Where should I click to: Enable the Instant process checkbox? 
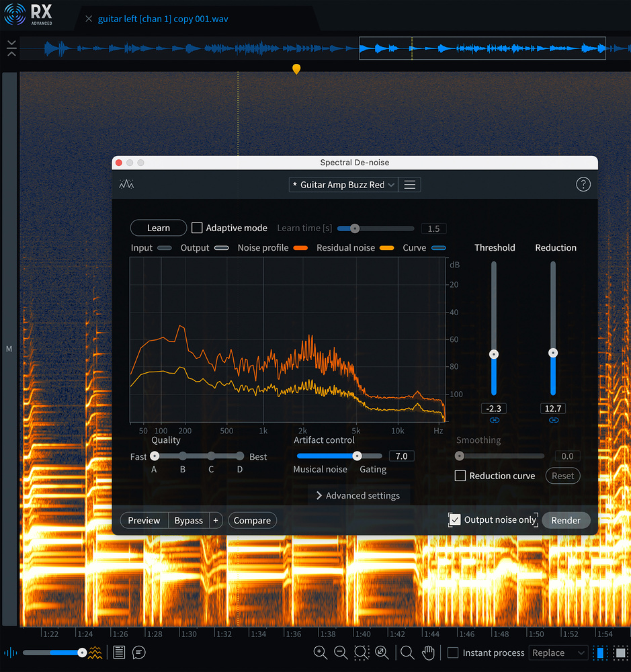click(453, 653)
